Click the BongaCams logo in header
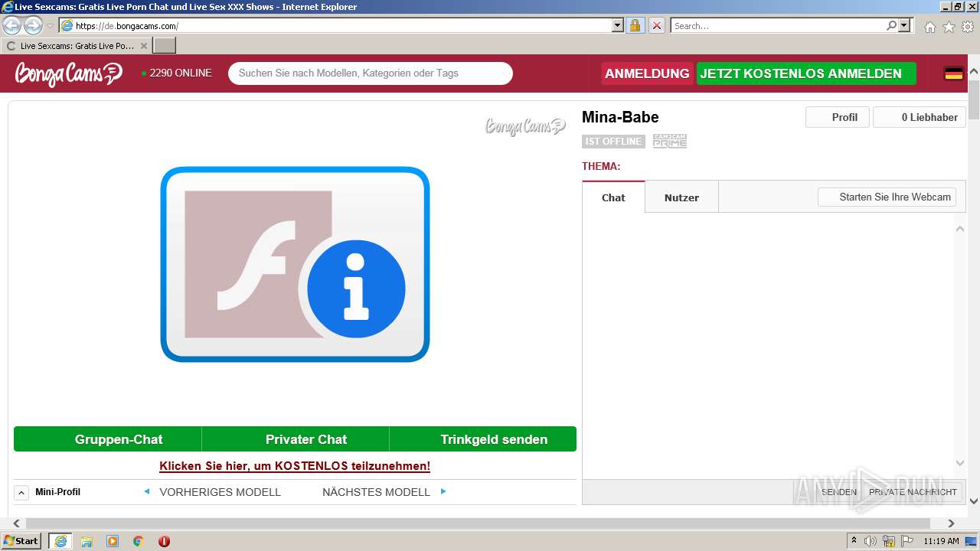980x551 pixels. click(68, 73)
